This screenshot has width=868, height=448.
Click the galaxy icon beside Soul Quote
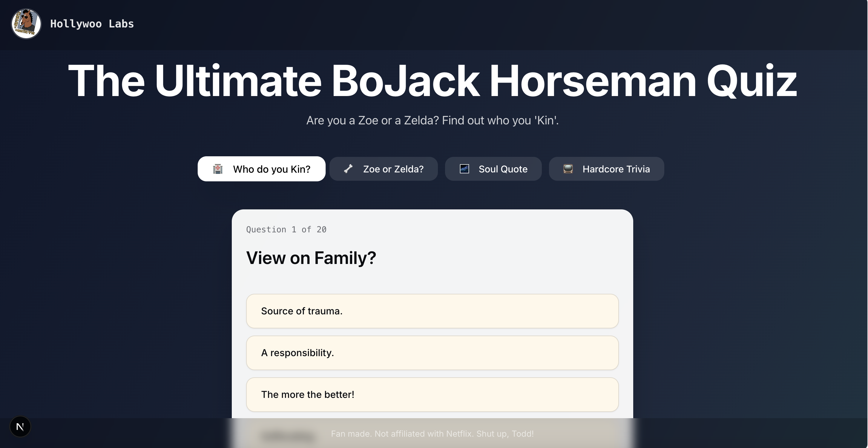[464, 169]
